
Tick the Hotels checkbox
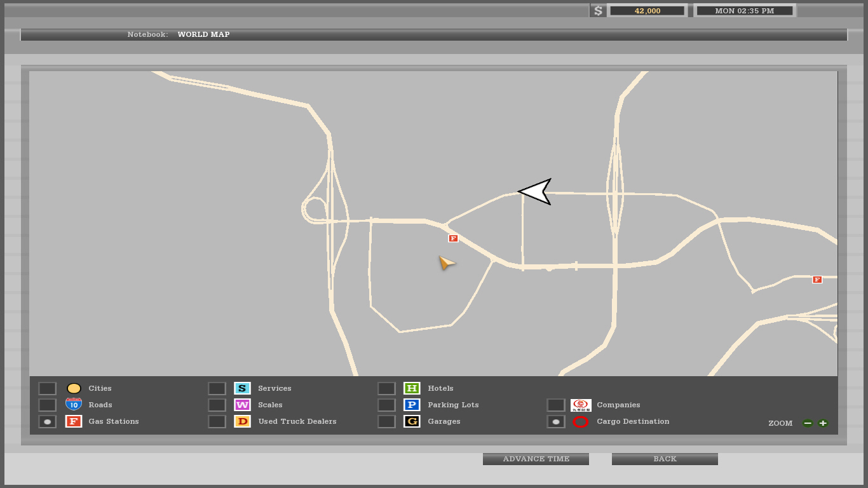coord(386,388)
